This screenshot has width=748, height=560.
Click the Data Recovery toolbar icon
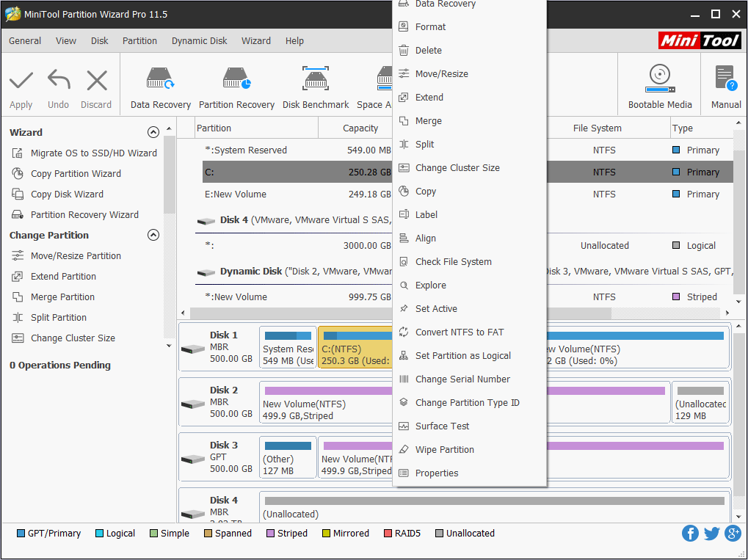tap(160, 79)
